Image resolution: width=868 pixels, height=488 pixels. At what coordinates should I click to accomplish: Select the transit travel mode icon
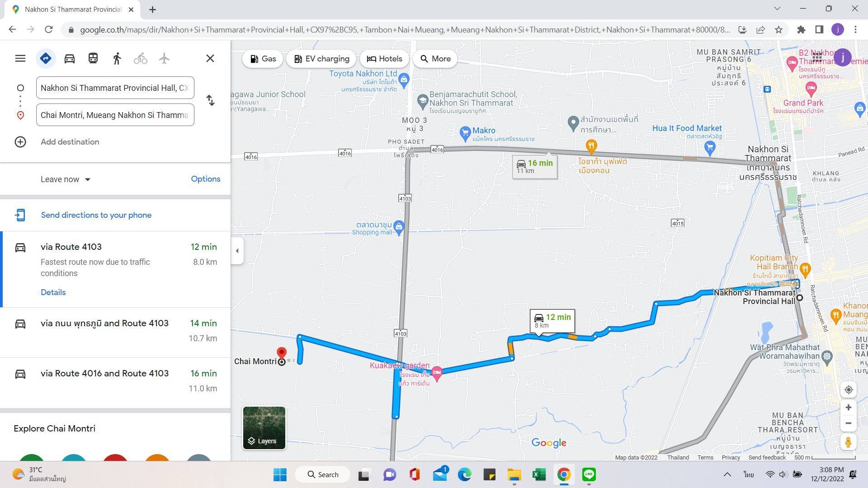(93, 59)
